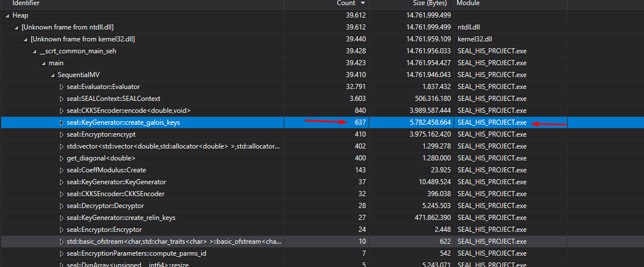Expand seal::CoeffModulus::Create row

(x=62, y=171)
